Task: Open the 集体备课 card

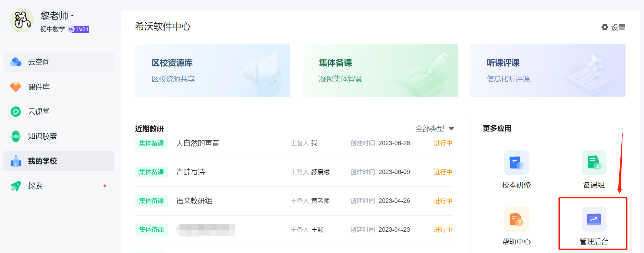Action: pyautogui.click(x=380, y=70)
